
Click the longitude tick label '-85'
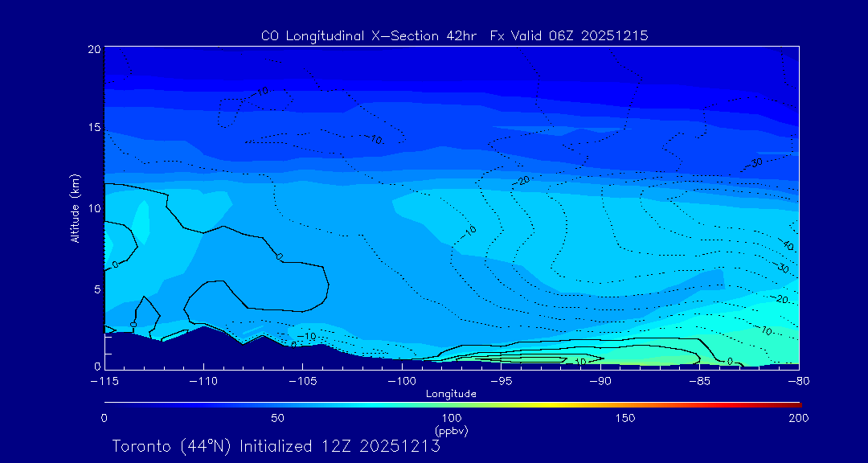700,382
